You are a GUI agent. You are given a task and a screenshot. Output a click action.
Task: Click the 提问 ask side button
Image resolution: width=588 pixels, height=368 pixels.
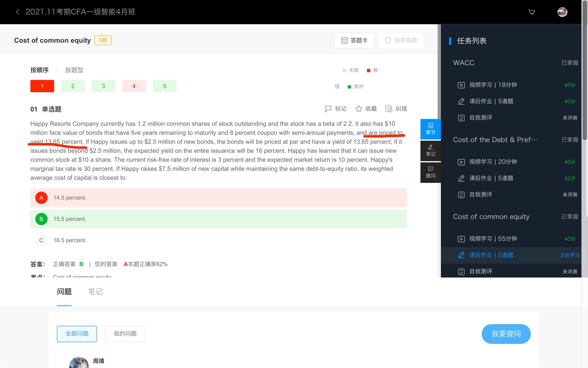[430, 172]
